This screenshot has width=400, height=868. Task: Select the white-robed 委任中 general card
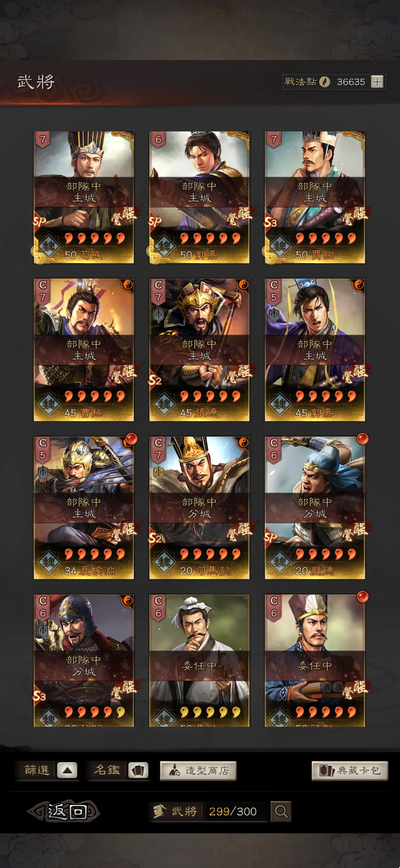point(199,661)
